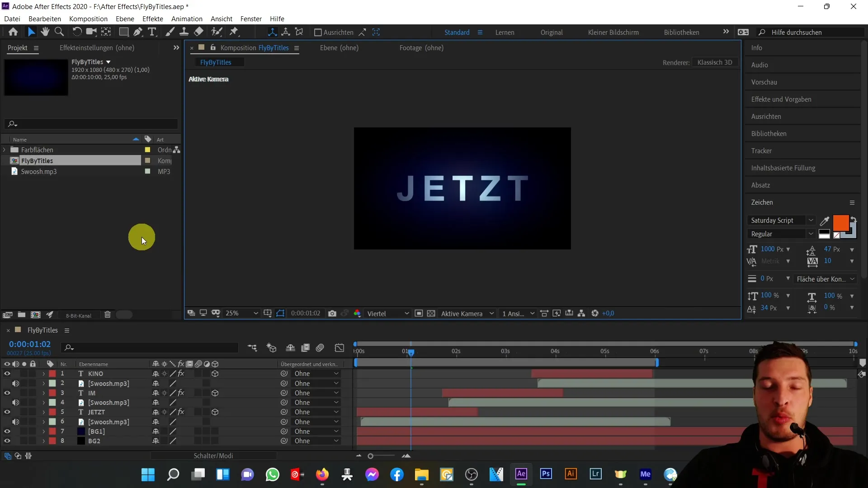Open the Komposition menu item
The image size is (868, 488).
point(88,19)
